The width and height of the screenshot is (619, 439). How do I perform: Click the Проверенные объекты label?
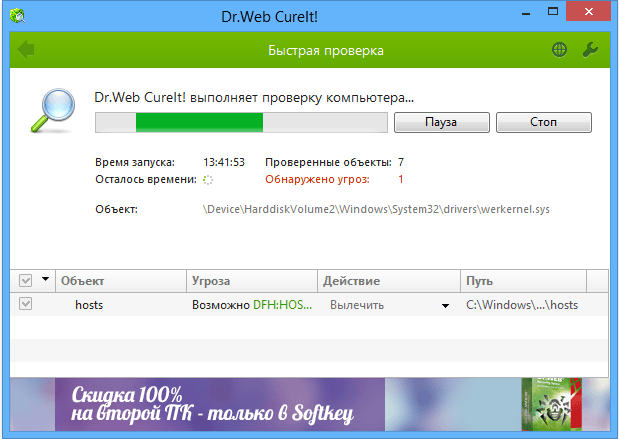click(x=328, y=162)
